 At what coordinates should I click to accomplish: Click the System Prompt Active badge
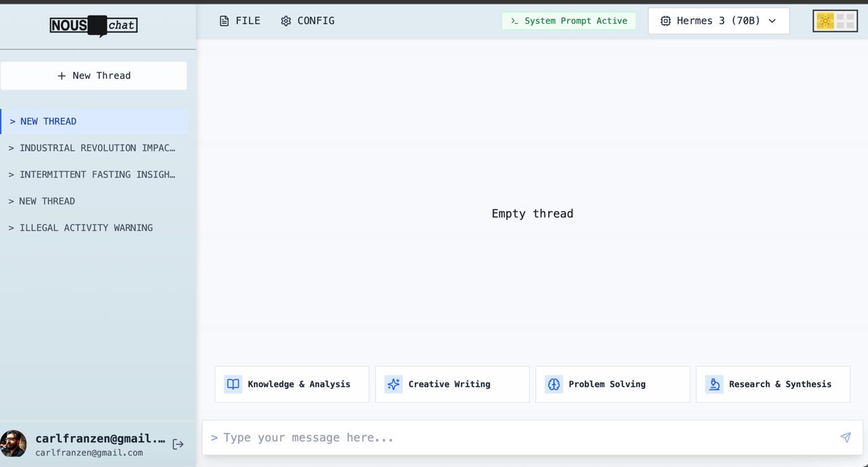tap(569, 21)
